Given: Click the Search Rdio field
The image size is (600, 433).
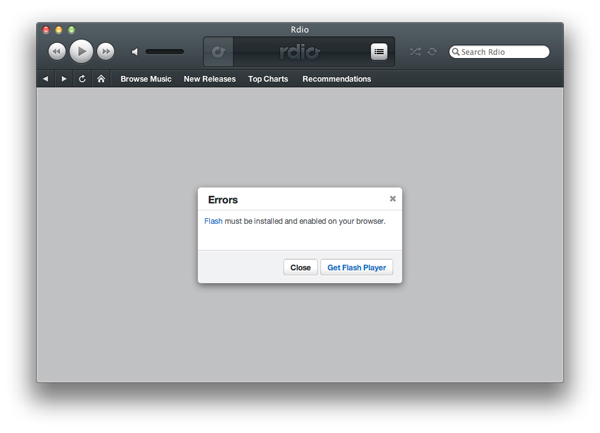Looking at the screenshot, I should pyautogui.click(x=499, y=52).
